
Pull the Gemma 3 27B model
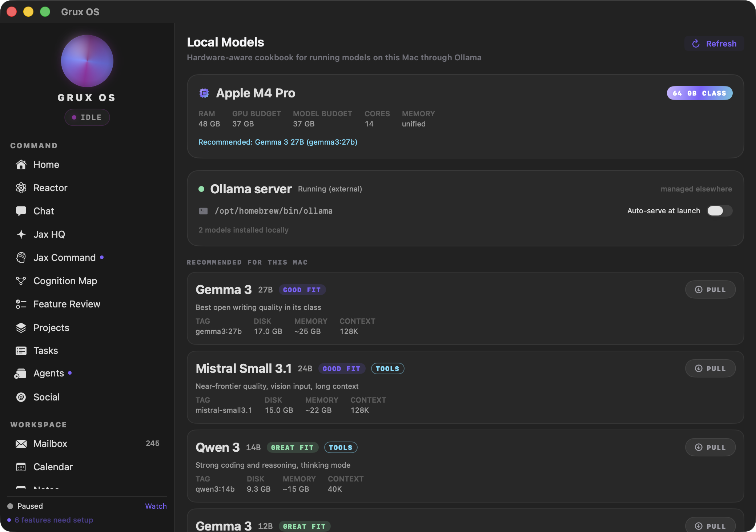coord(711,290)
